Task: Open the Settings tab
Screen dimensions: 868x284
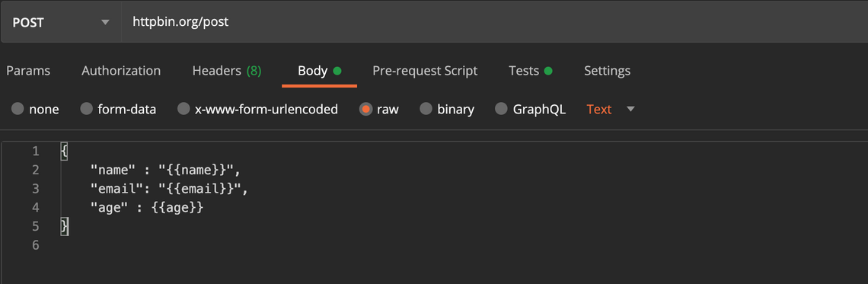Action: (608, 71)
